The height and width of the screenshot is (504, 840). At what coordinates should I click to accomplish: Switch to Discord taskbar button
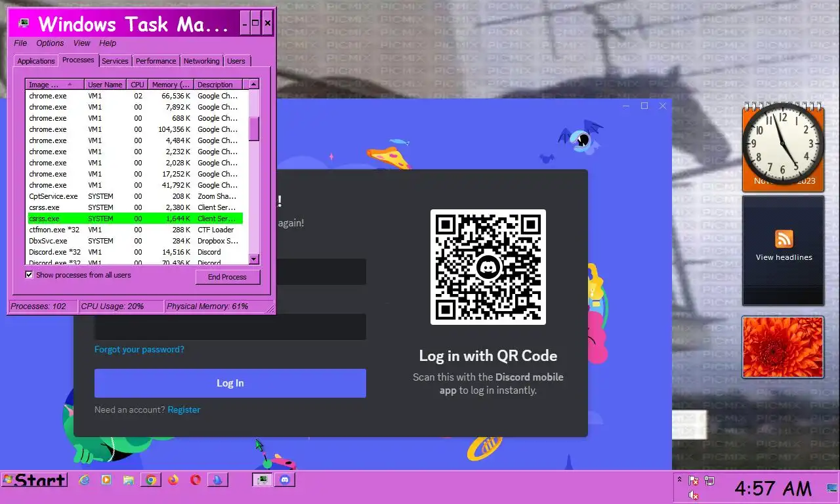pyautogui.click(x=284, y=480)
